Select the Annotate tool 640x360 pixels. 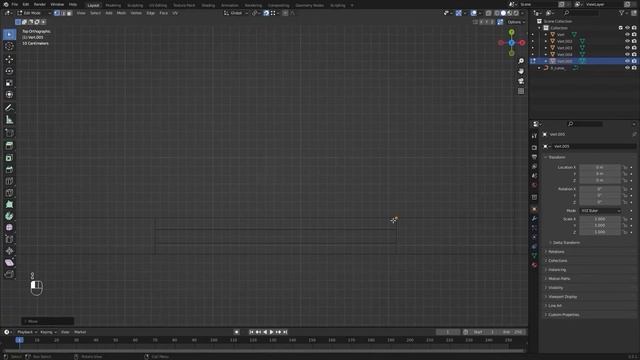tap(9, 108)
